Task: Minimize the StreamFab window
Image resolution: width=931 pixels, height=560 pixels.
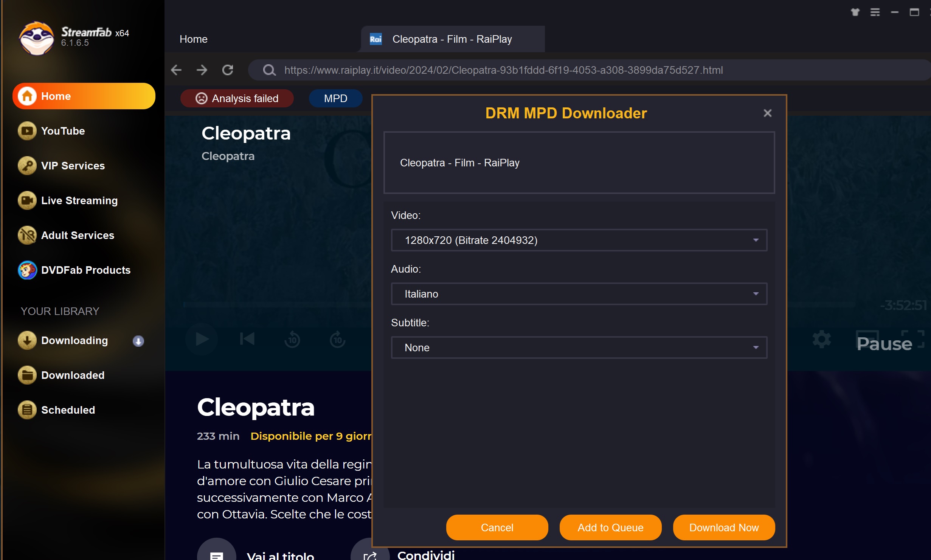Action: (x=895, y=12)
